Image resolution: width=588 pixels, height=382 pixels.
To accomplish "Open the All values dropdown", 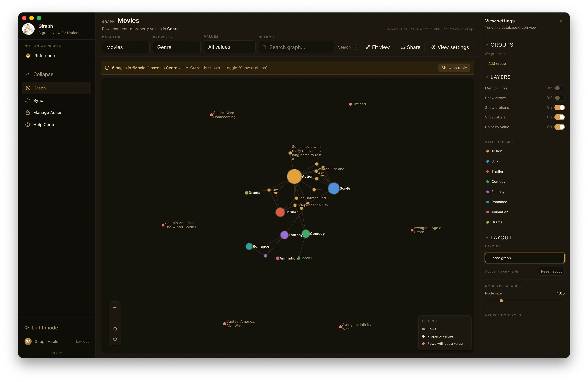I will coord(229,47).
